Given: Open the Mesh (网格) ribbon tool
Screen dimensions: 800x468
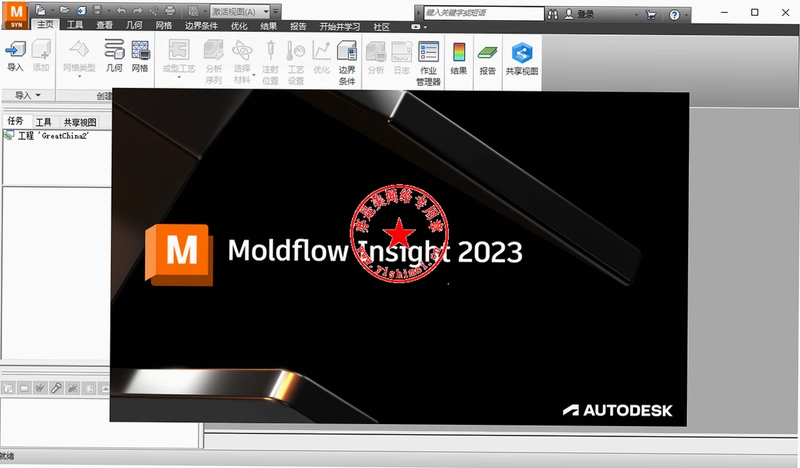Looking at the screenshot, I should click(x=140, y=56).
